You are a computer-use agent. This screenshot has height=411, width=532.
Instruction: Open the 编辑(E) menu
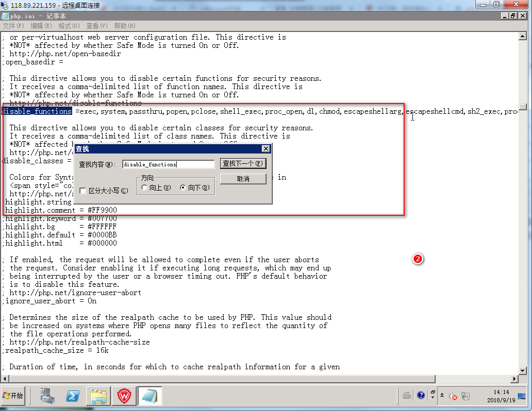[41, 26]
